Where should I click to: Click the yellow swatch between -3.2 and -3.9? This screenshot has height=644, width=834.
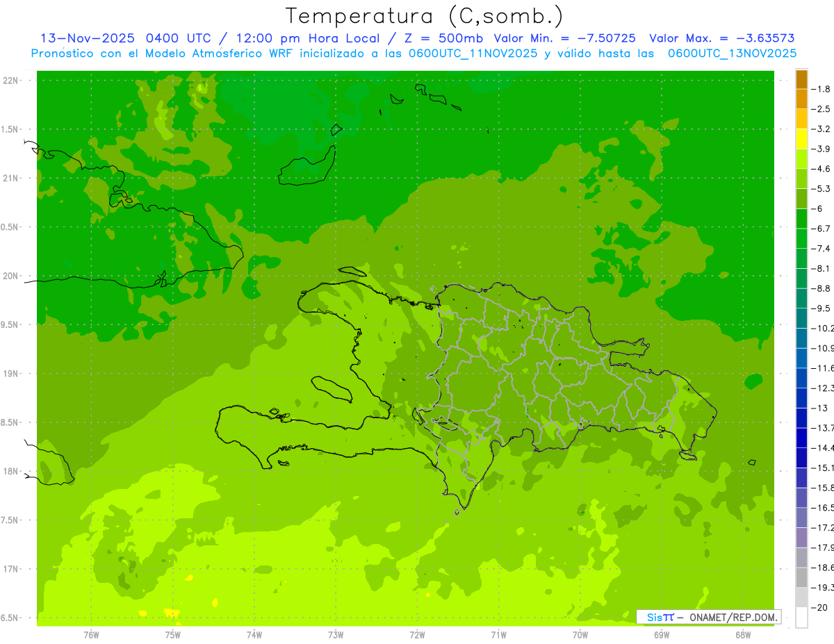pos(801,139)
